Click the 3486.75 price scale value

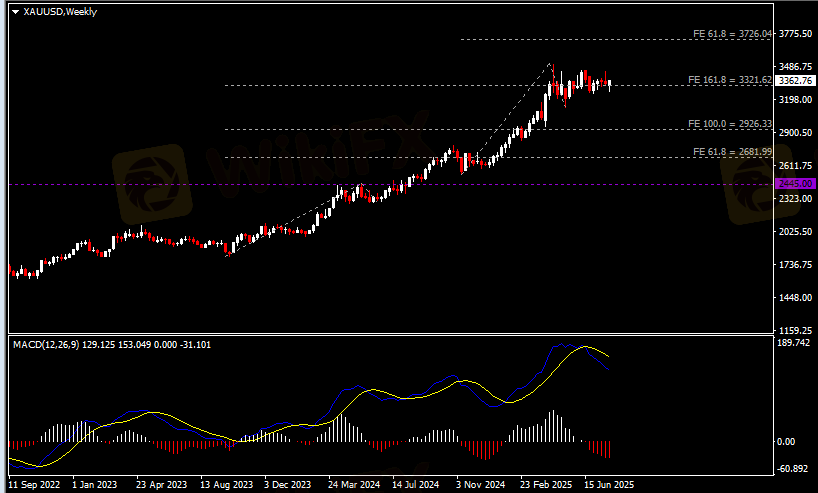796,67
